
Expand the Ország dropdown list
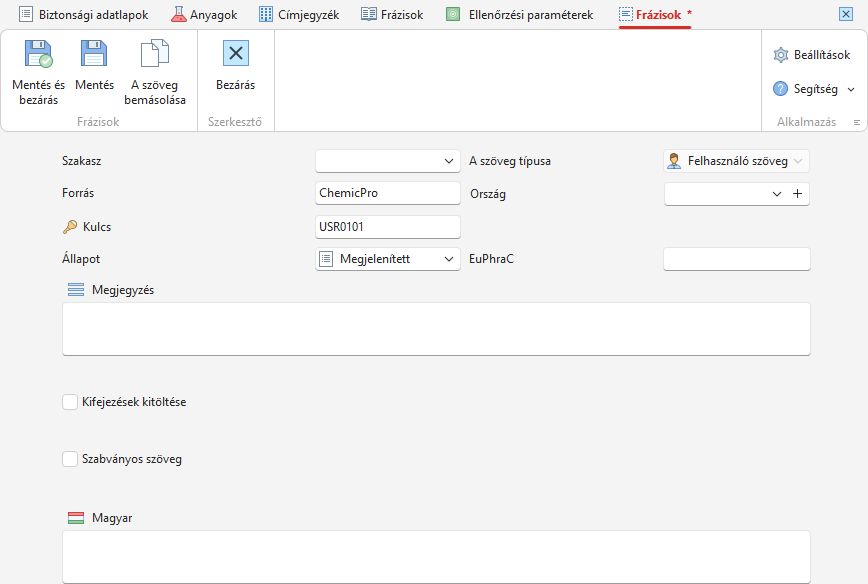(777, 194)
